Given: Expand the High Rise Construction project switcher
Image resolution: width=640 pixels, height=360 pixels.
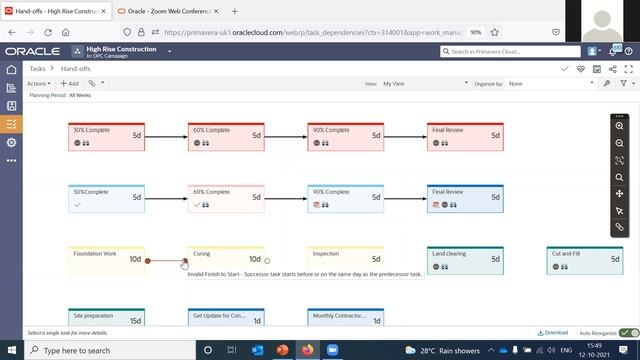Looking at the screenshot, I should coord(169,51).
